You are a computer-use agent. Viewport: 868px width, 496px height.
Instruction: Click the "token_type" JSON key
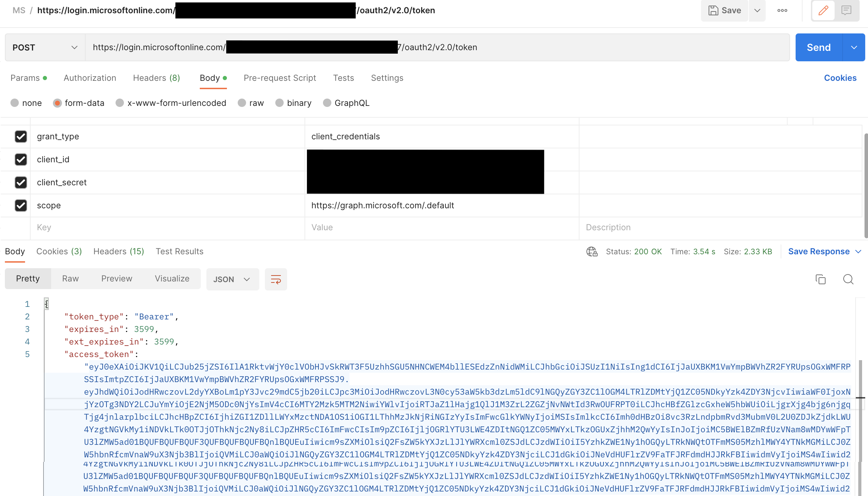[94, 317]
